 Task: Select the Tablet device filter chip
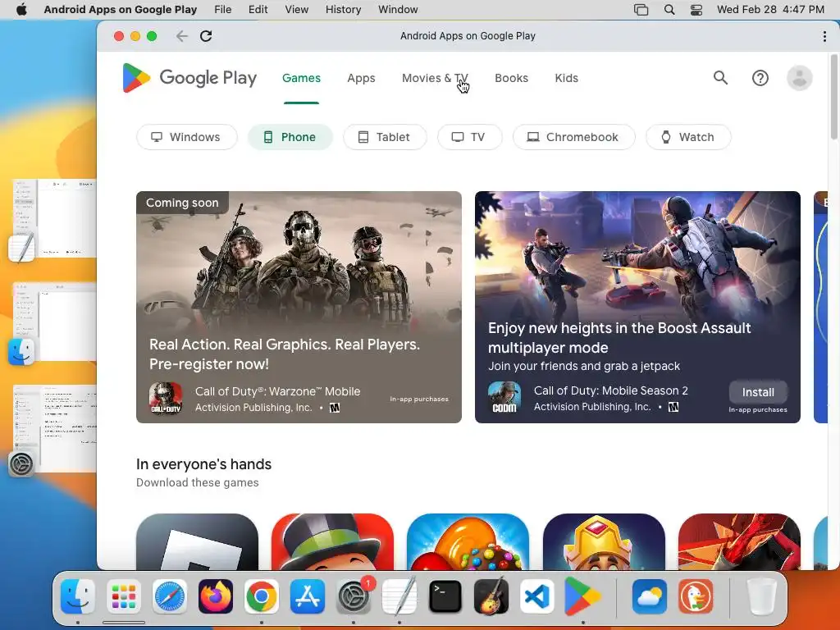coord(385,137)
